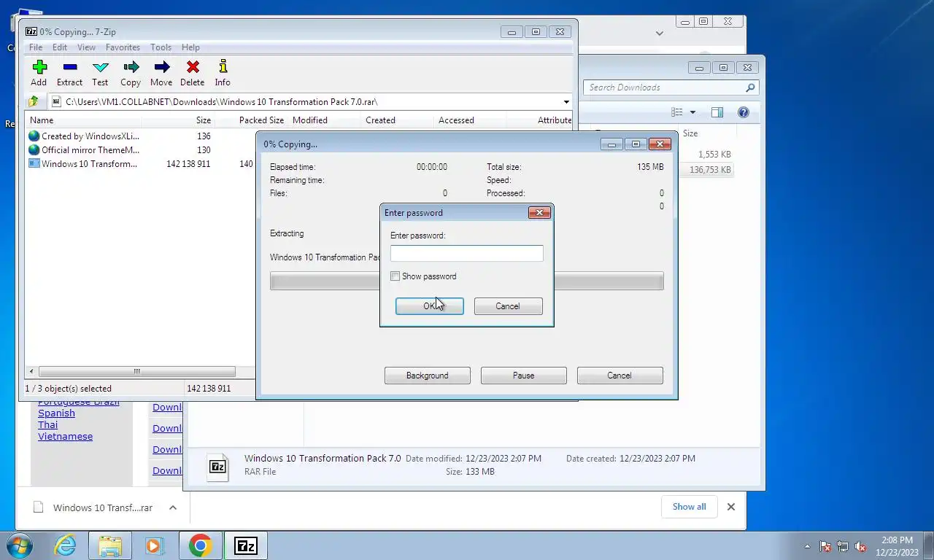Toggle the Show password checkbox
Viewport: 934px width, 560px height.
pyautogui.click(x=395, y=276)
